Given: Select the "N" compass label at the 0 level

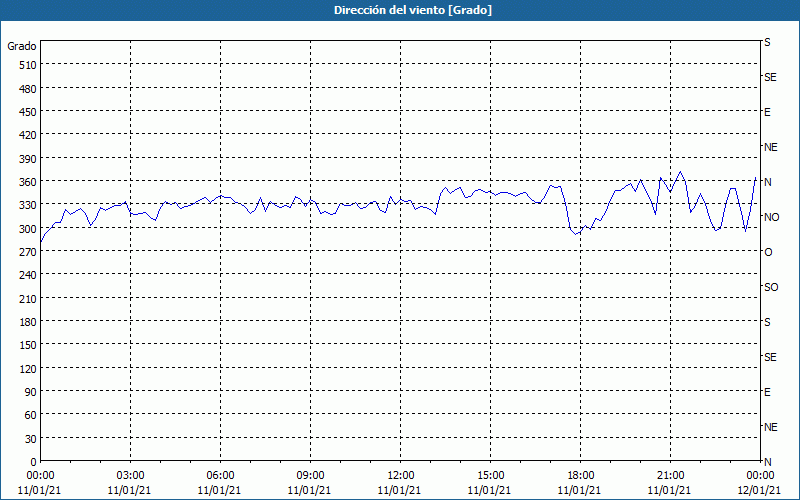Looking at the screenshot, I should click(768, 462).
